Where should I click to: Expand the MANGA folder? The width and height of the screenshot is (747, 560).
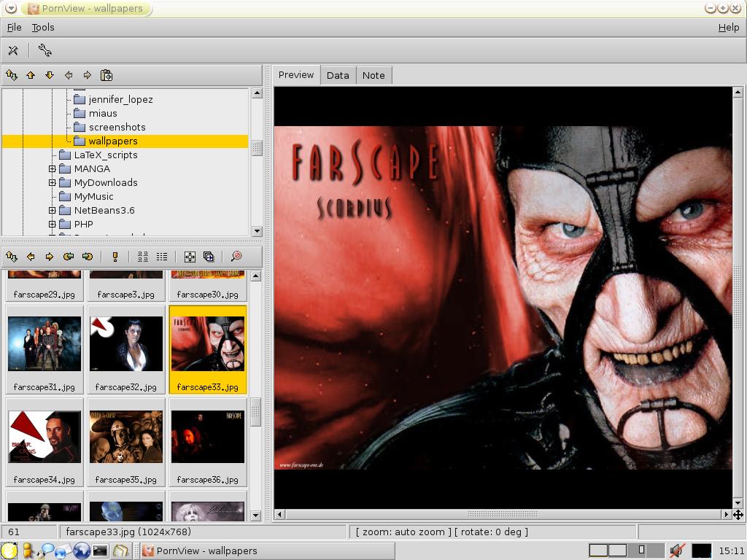(53, 168)
